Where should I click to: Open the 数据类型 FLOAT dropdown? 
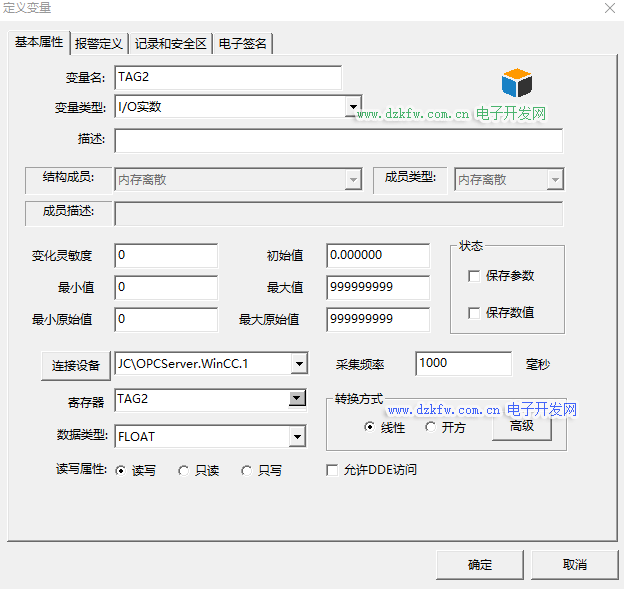coord(297,436)
